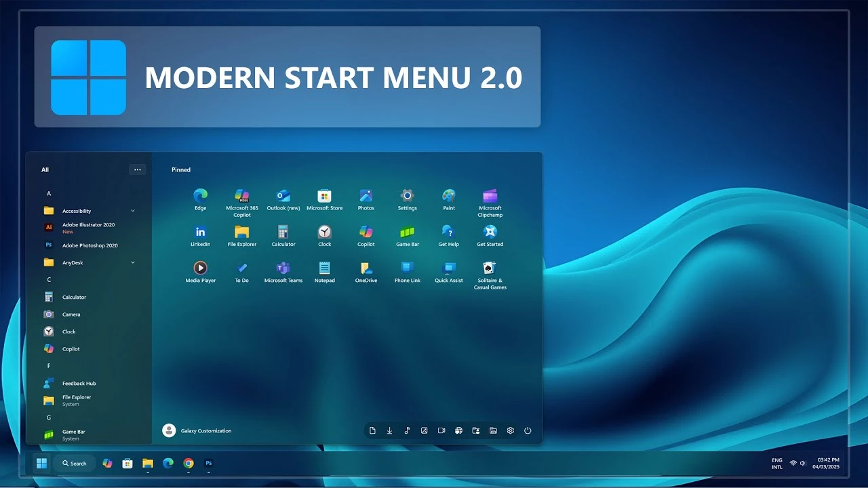Expand the Accessibility folder chevron
The width and height of the screenshot is (868, 488).
pos(133,211)
